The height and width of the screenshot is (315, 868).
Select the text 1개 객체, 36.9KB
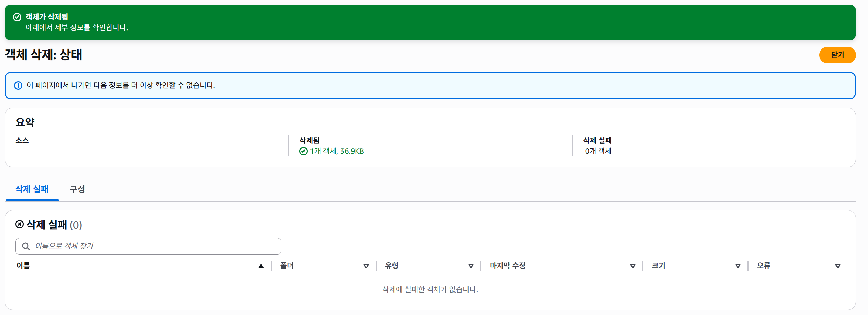pos(337,151)
